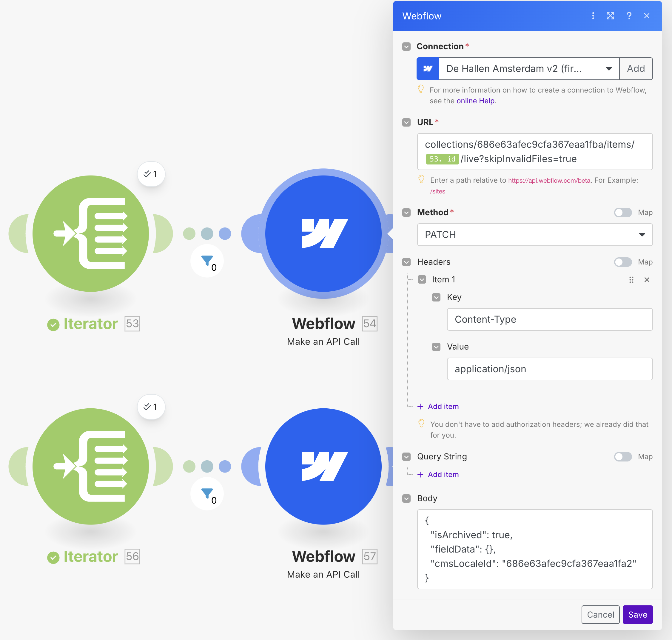Toggle Map switch for Method
Screen dimensions: 672x640
point(622,213)
